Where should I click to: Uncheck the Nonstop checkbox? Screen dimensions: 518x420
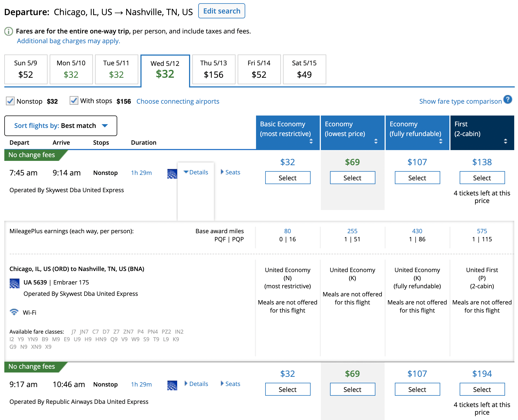[x=10, y=101]
